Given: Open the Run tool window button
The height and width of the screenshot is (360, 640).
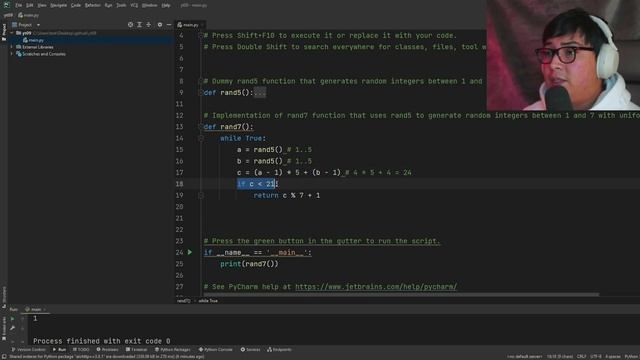Looking at the screenshot, I should [x=60, y=350].
